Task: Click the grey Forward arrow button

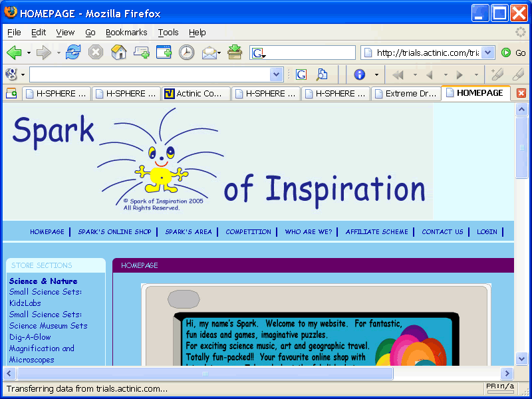Action: pyautogui.click(x=43, y=53)
